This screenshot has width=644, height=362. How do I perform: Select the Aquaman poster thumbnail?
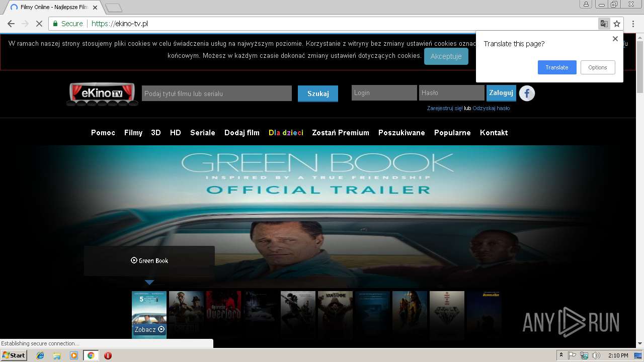[x=410, y=315]
